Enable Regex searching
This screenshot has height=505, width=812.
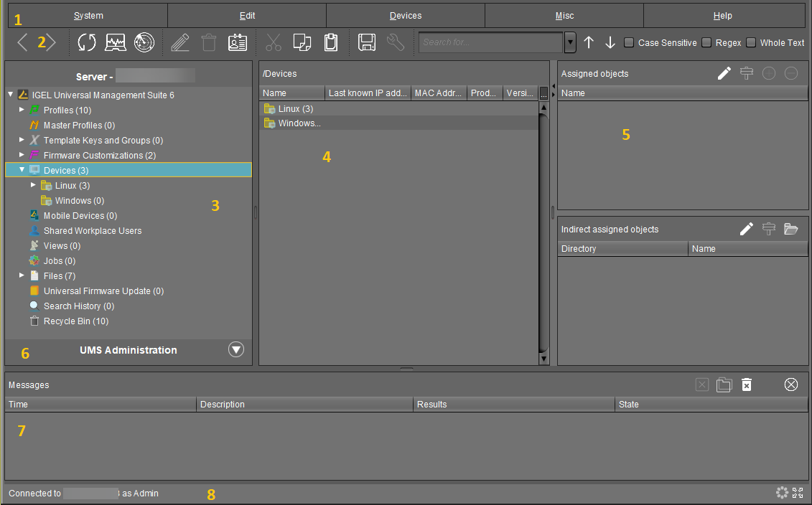705,42
